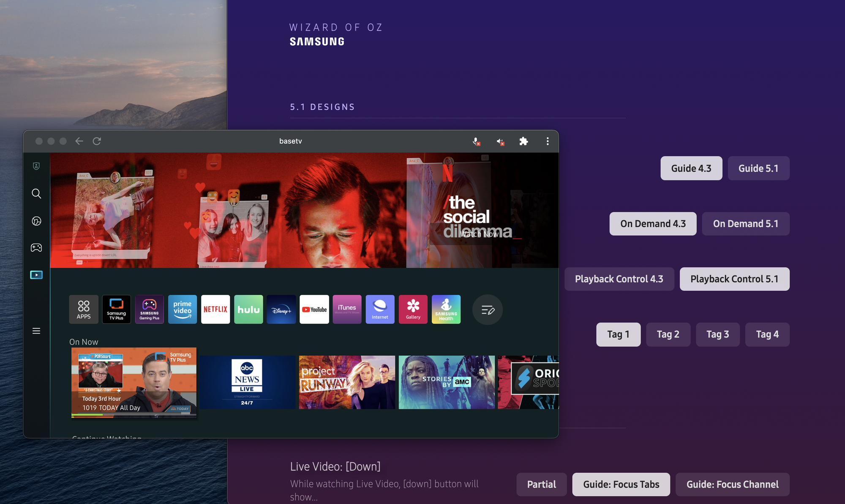Select Tag 2
This screenshot has height=504, width=845.
[668, 334]
